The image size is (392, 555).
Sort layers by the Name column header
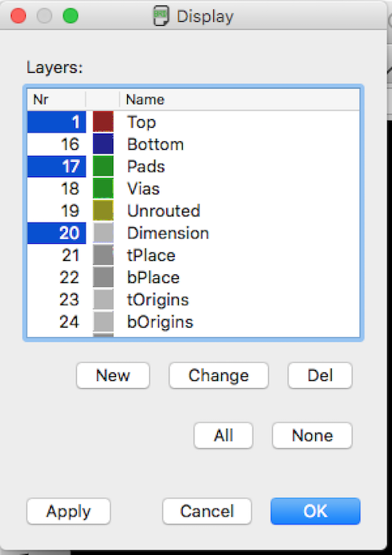[x=239, y=100]
